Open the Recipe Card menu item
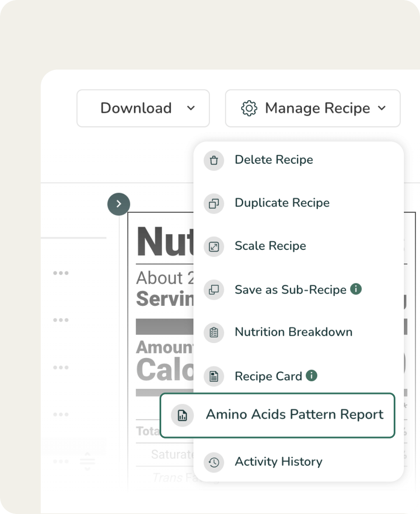The width and height of the screenshot is (420, 514). pos(268,376)
